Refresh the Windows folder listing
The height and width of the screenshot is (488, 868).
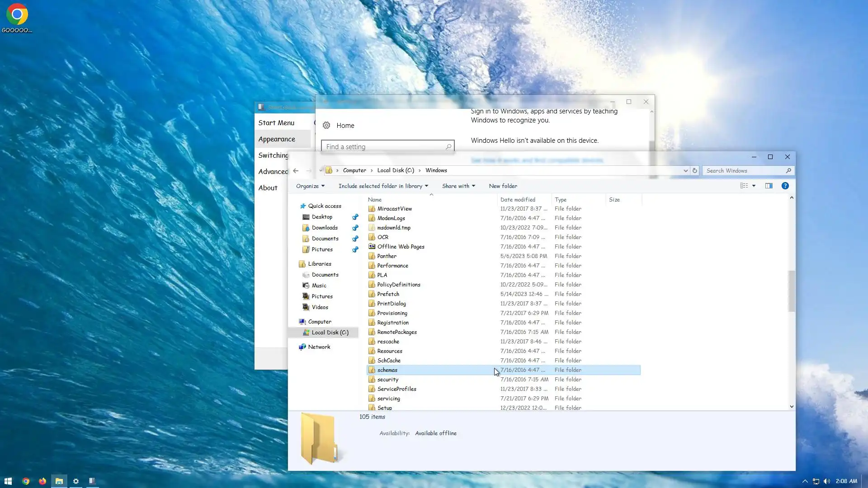coord(695,171)
